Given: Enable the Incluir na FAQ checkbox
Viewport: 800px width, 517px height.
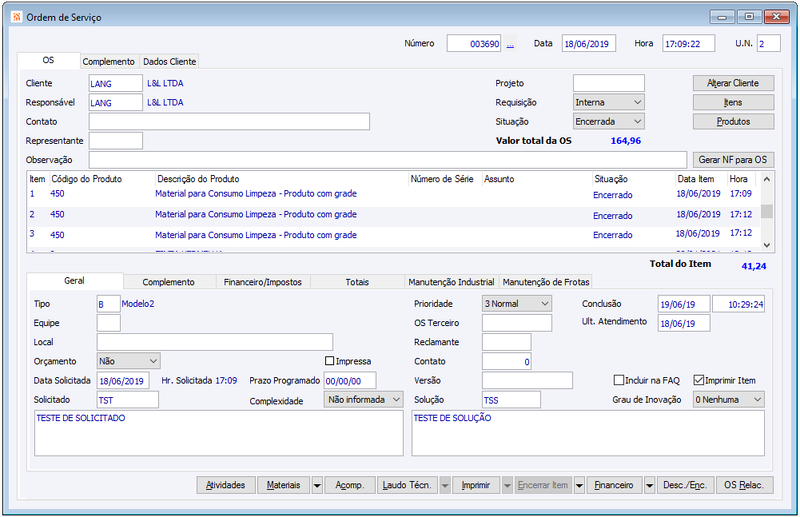Looking at the screenshot, I should [x=619, y=380].
